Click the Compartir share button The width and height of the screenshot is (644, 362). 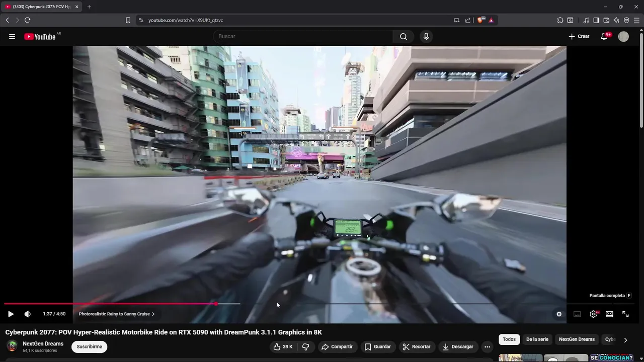tap(337, 346)
